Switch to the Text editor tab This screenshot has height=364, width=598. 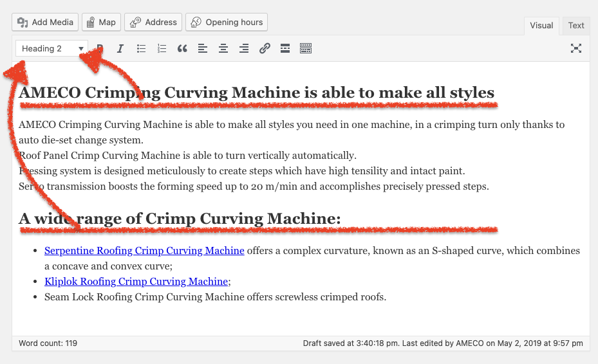click(576, 26)
